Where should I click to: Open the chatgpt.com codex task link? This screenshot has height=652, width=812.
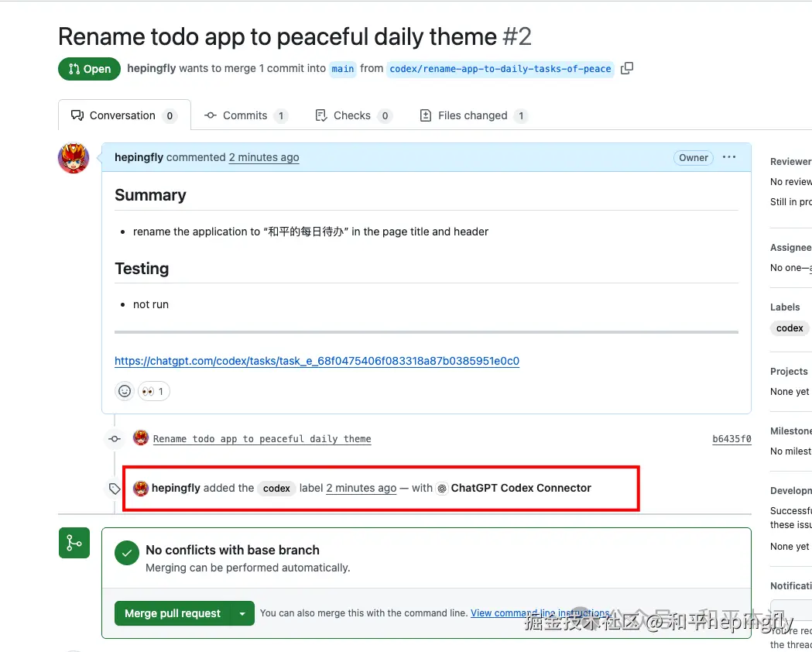point(317,361)
